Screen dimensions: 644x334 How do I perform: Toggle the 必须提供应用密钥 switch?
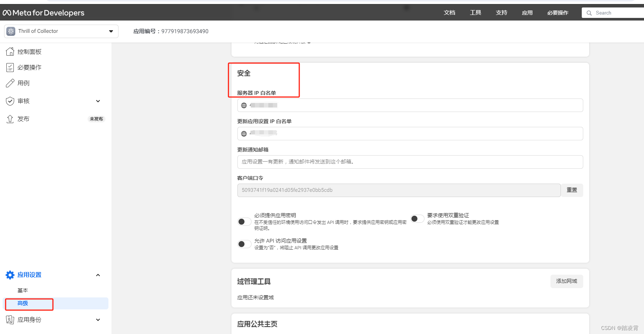tap(244, 222)
